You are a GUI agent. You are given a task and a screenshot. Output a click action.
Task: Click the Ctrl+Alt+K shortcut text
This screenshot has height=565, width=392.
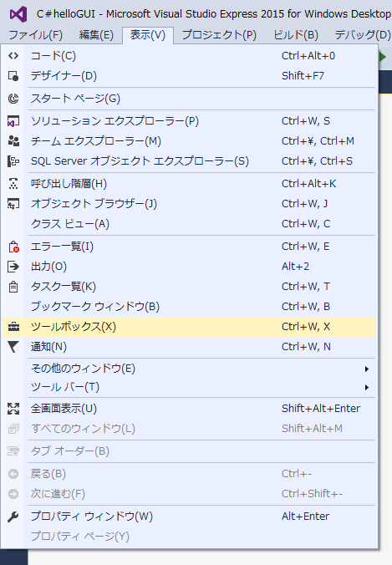[x=308, y=183]
